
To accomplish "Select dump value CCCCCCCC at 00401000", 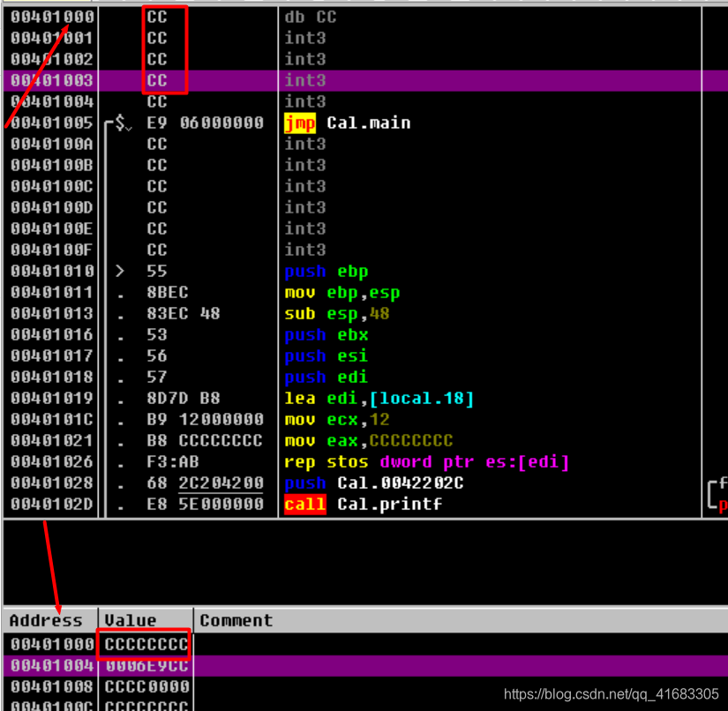I will (146, 645).
